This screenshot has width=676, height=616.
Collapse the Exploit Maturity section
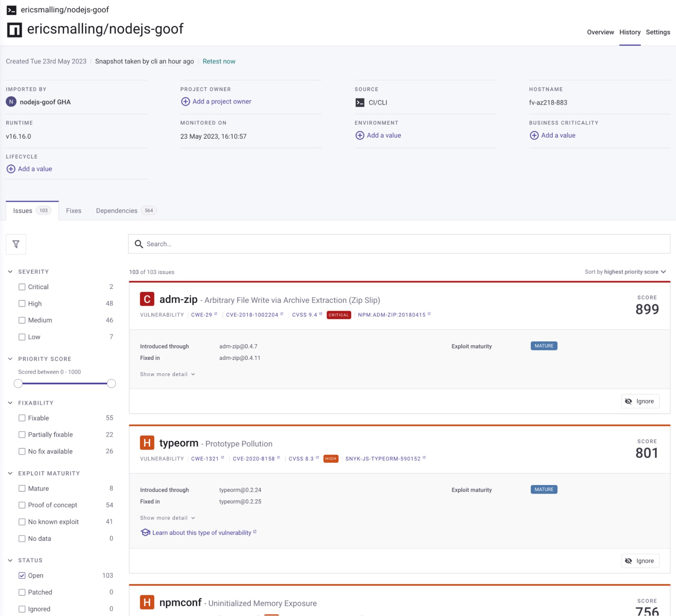click(x=10, y=473)
